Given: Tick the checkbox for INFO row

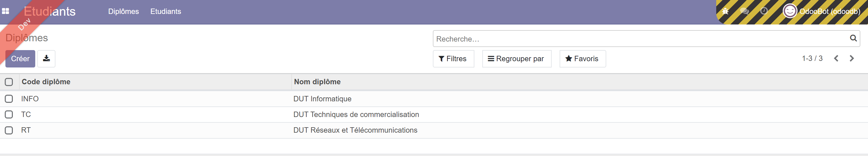Looking at the screenshot, I should (9, 98).
